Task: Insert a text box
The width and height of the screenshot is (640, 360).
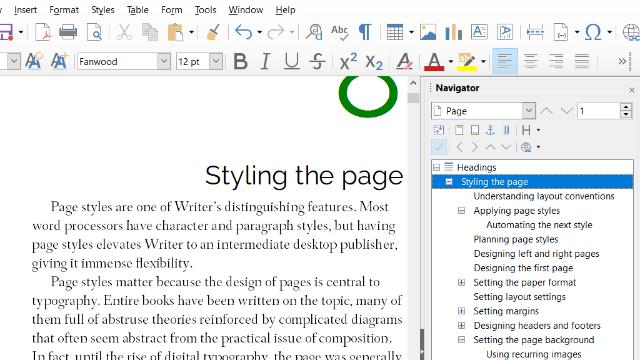Action: [479, 32]
